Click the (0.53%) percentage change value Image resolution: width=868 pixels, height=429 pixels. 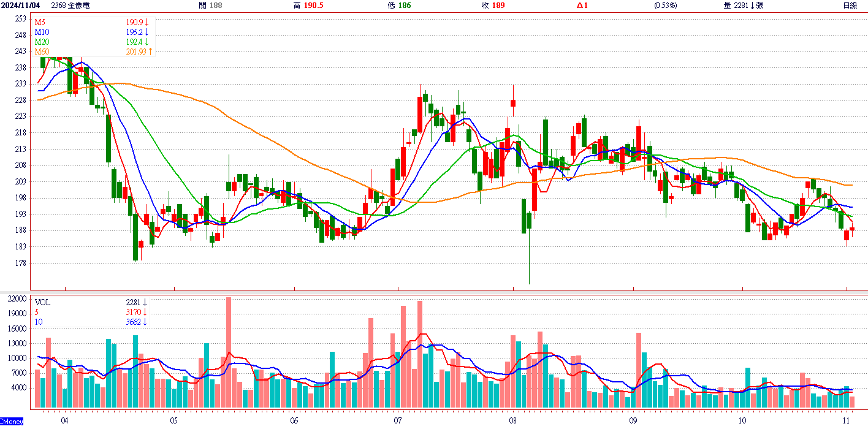pyautogui.click(x=665, y=6)
